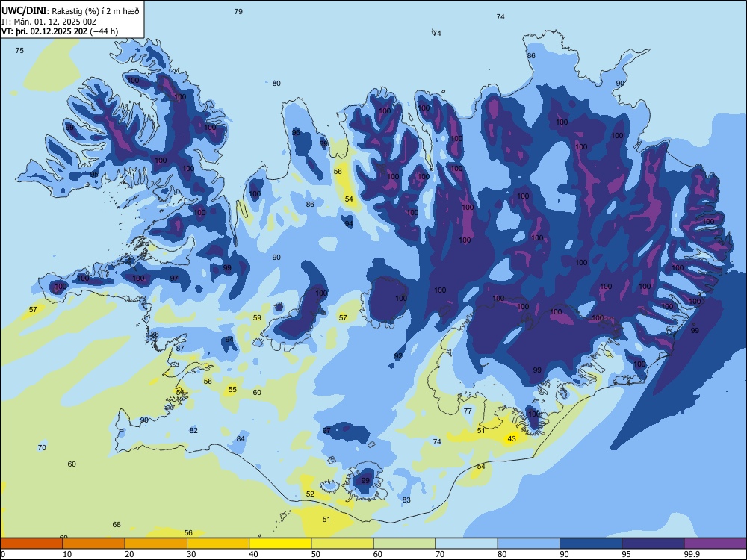The height and width of the screenshot is (560, 747).
Task: Click the humidity value 59 on the map
Action: coord(257,317)
